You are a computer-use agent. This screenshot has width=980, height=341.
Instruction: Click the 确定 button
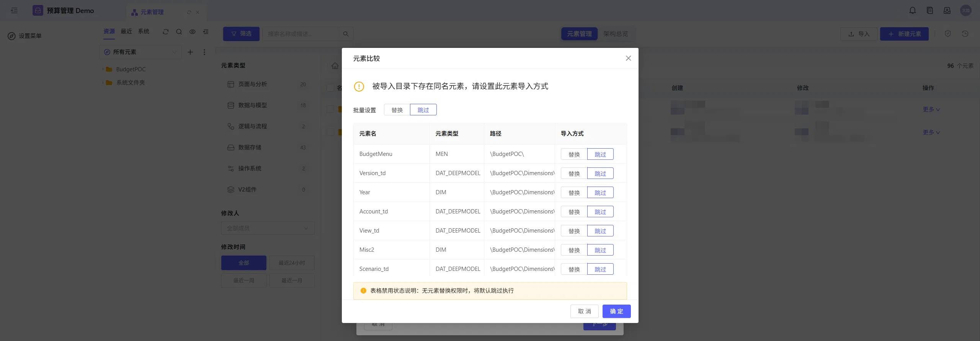616,311
